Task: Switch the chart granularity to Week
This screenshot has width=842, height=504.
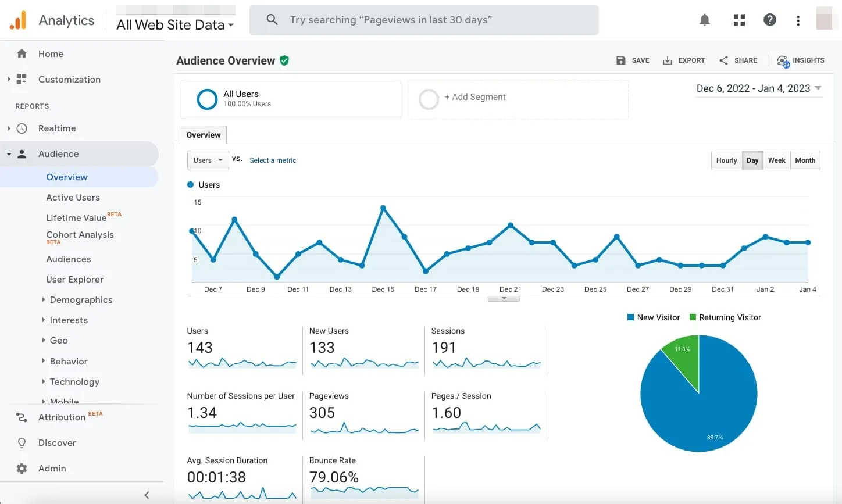Action: [x=776, y=160]
